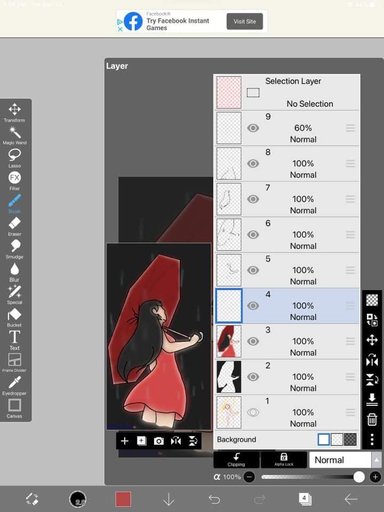Screen dimensions: 384x512
Task: Select the Eraser tool
Action: click(x=14, y=226)
